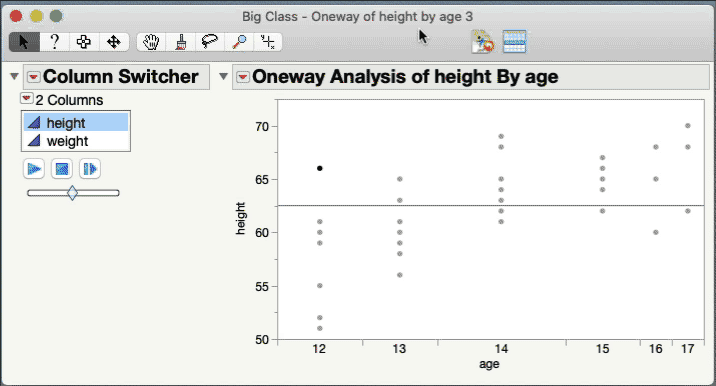Open the data table window icon
Viewport: 716px width, 386px height.
pos(515,42)
